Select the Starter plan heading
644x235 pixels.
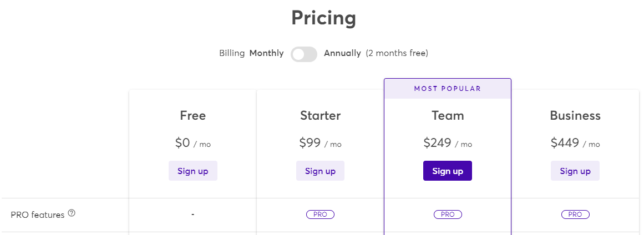[321, 116]
